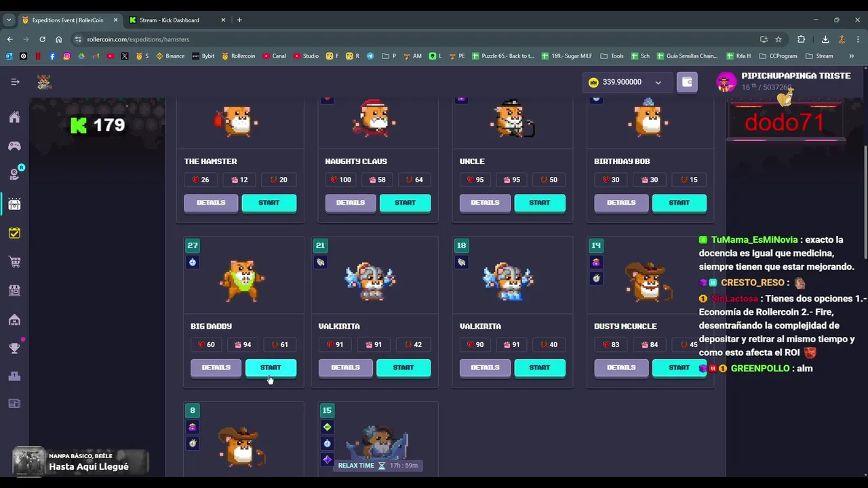Open the profile avatar of Pipichupapinga Triste
The image size is (868, 488).
coord(726,82)
